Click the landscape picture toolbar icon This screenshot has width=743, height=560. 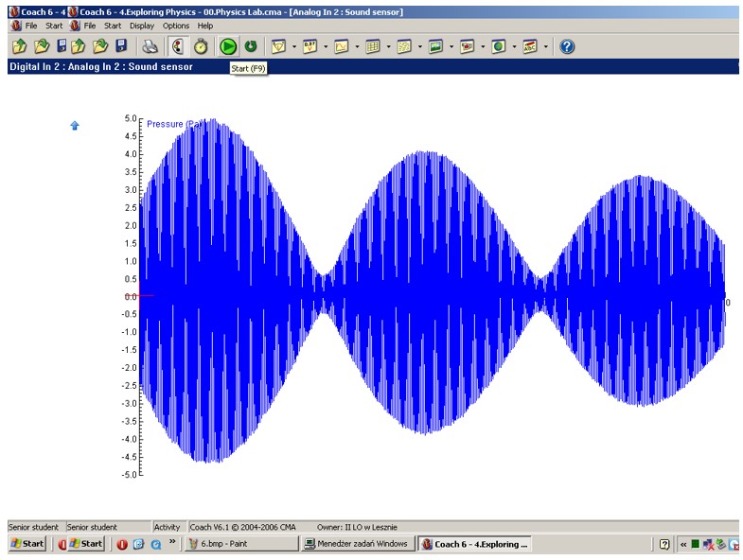tap(435, 45)
